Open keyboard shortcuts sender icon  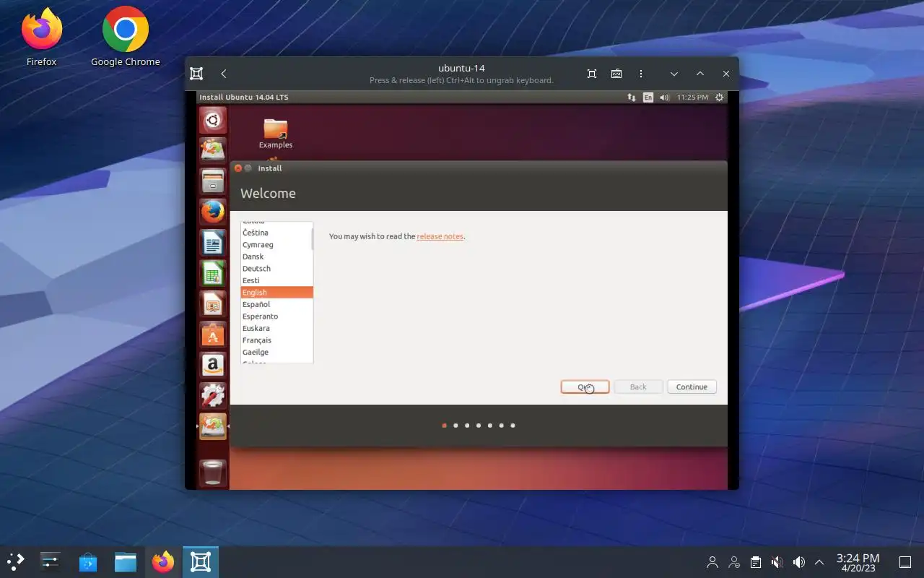[616, 74]
